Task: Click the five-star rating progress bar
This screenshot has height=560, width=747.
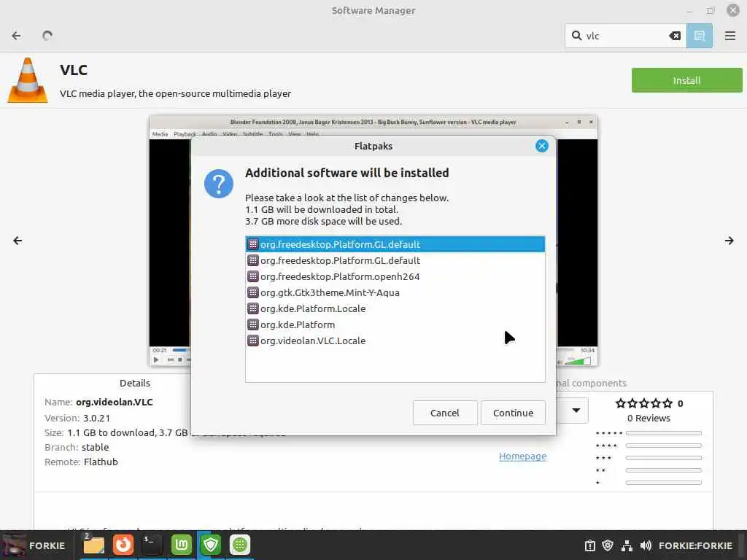Action: coord(664,433)
